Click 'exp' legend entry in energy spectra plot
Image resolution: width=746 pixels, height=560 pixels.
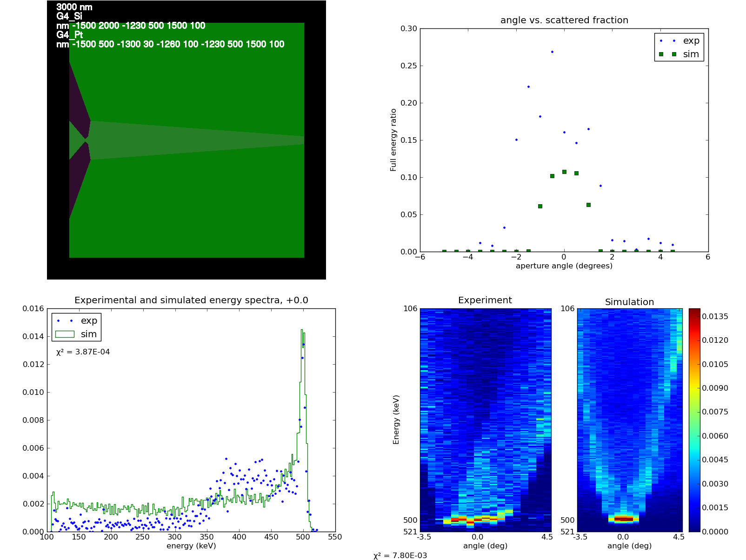click(88, 320)
